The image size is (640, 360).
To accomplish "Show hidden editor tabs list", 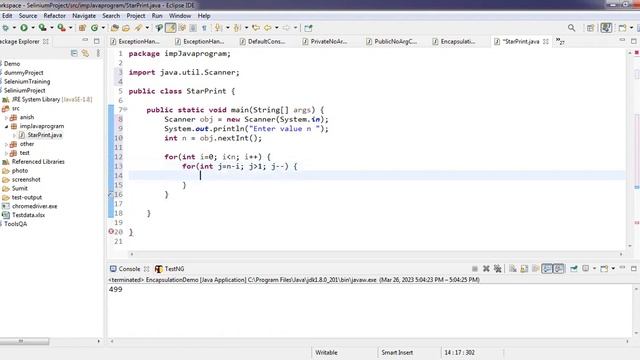I will (560, 41).
